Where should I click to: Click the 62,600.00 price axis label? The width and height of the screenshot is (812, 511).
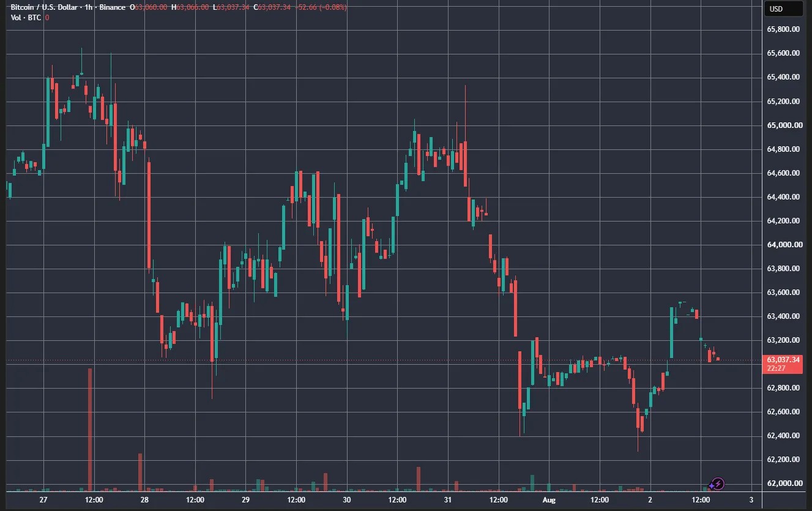click(x=784, y=412)
